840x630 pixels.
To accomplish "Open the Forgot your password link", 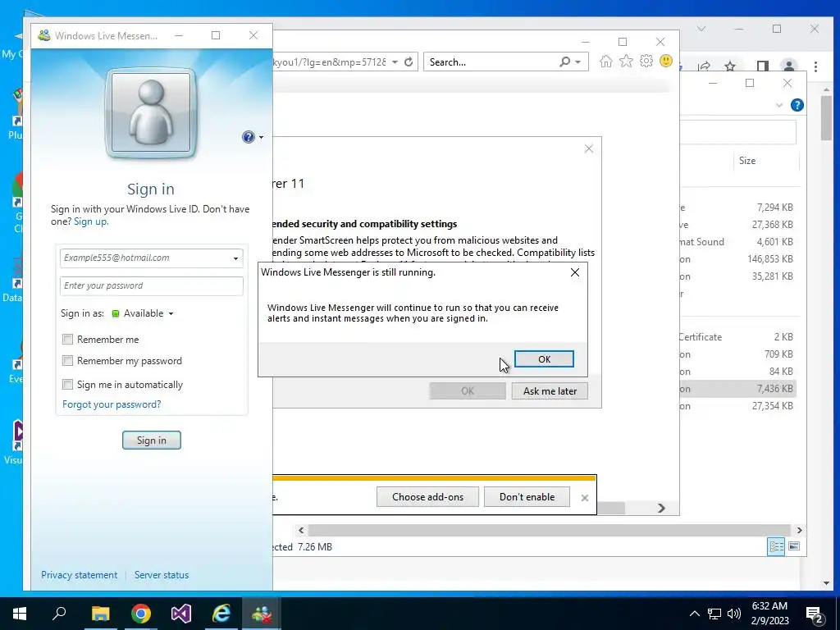I will (112, 404).
